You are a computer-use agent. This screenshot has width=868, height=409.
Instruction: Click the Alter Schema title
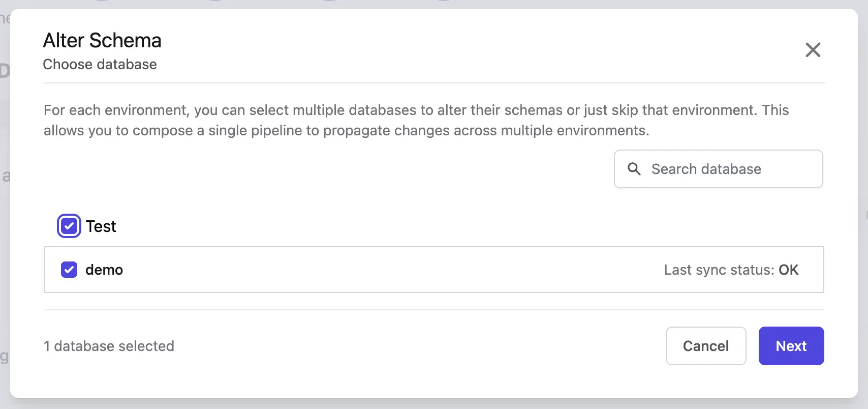(102, 41)
